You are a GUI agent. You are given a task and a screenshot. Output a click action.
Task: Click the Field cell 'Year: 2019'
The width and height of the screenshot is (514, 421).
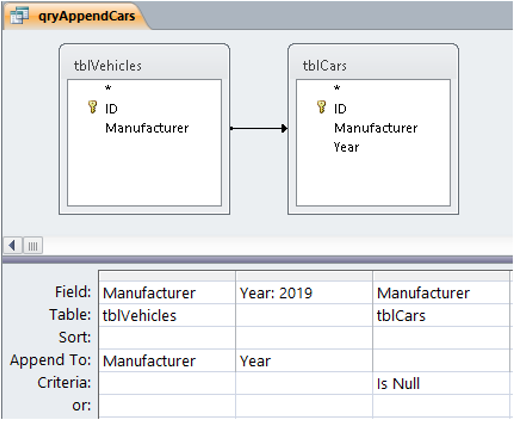click(x=304, y=293)
